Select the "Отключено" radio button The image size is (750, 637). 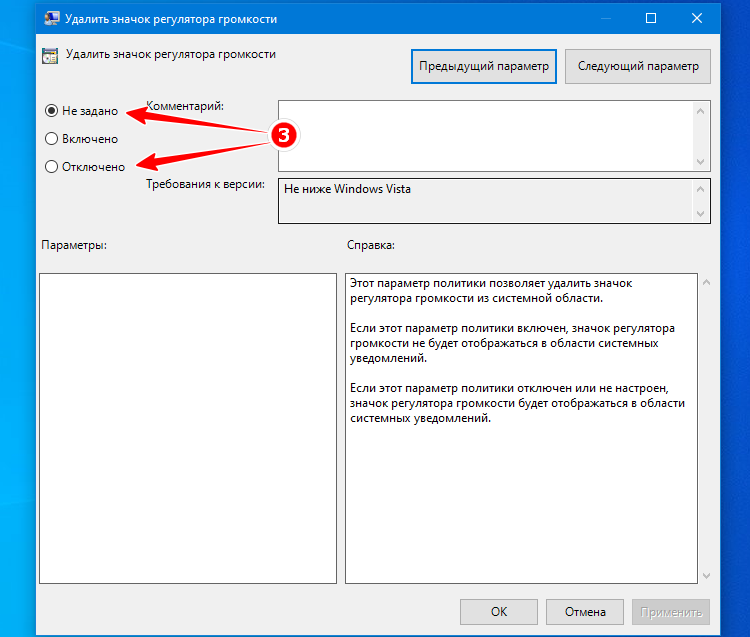pyautogui.click(x=51, y=167)
